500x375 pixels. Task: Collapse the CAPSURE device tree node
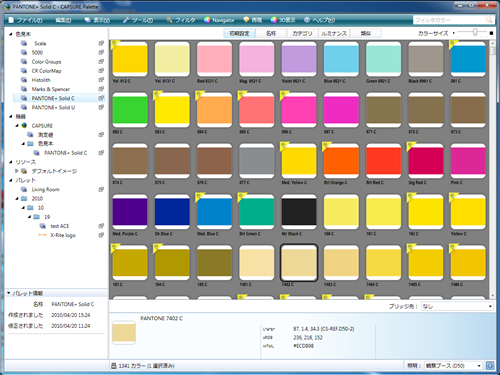tap(17, 126)
